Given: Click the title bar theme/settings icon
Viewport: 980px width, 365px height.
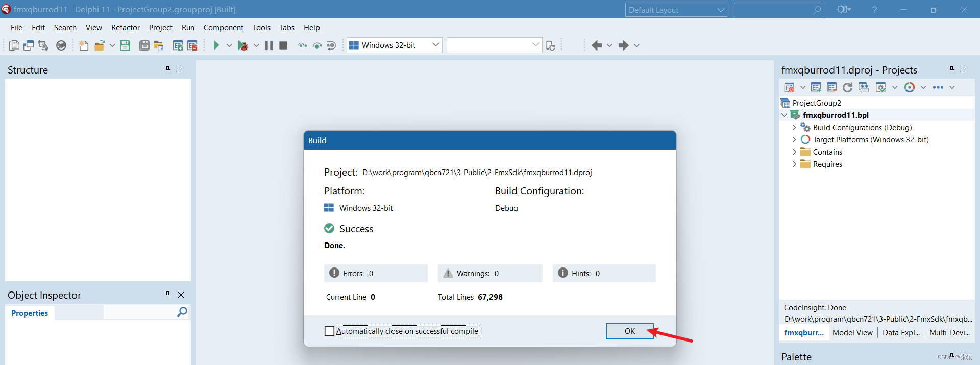Looking at the screenshot, I should click(x=843, y=10).
